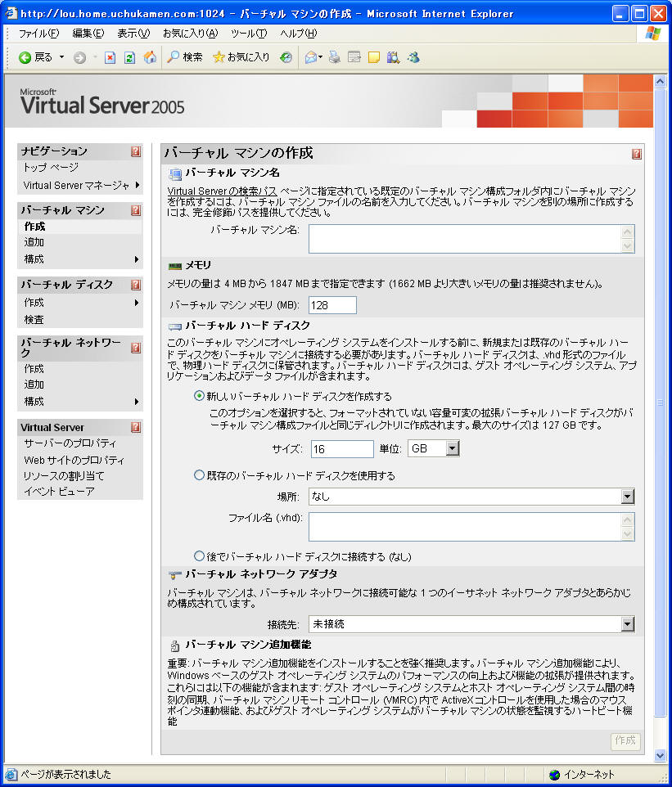This screenshot has width=672, height=787.
Task: Open イベント ビューア sidebar link
Action: [x=59, y=492]
